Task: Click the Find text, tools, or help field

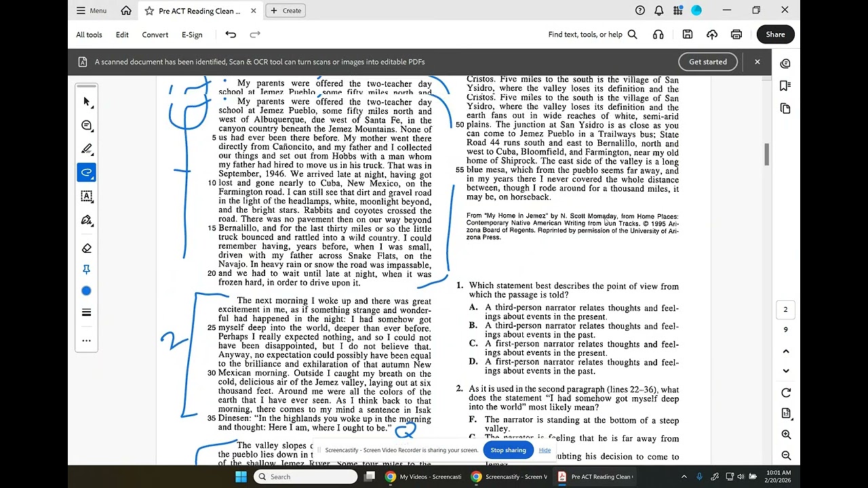Action: pos(593,35)
